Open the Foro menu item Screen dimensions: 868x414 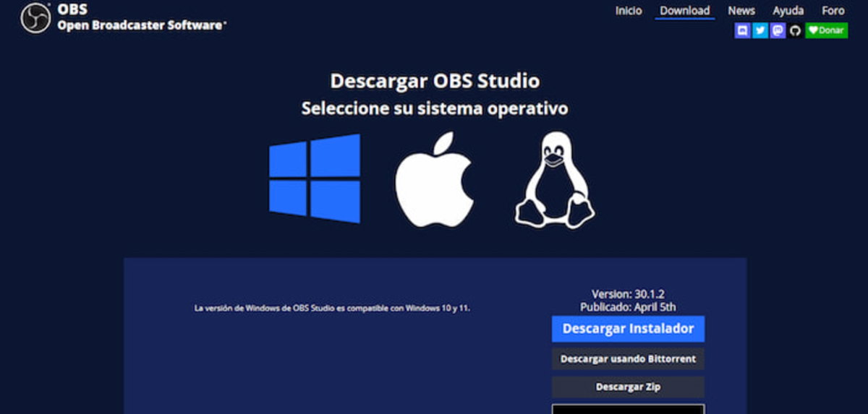pos(833,11)
